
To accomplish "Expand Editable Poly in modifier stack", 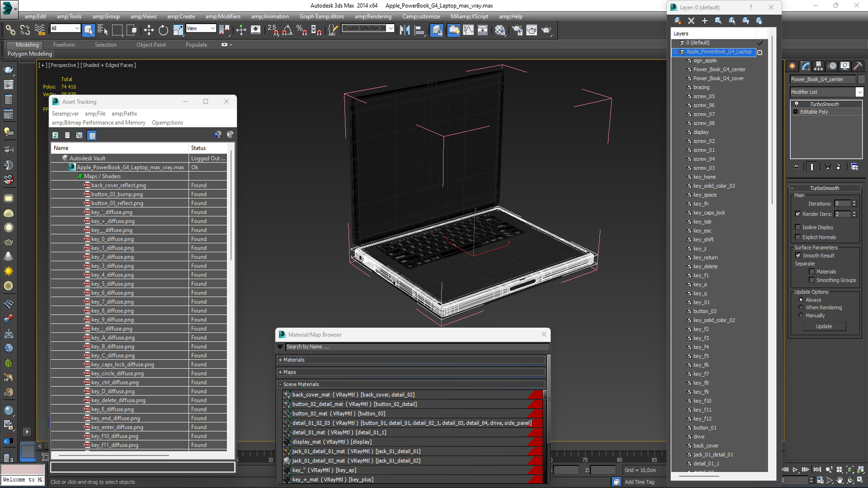I will [x=795, y=112].
